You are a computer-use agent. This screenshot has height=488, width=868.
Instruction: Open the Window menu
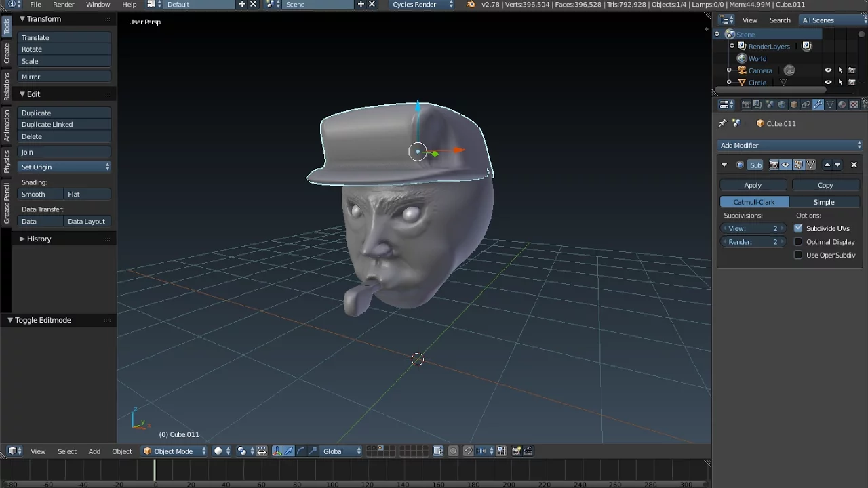(98, 4)
